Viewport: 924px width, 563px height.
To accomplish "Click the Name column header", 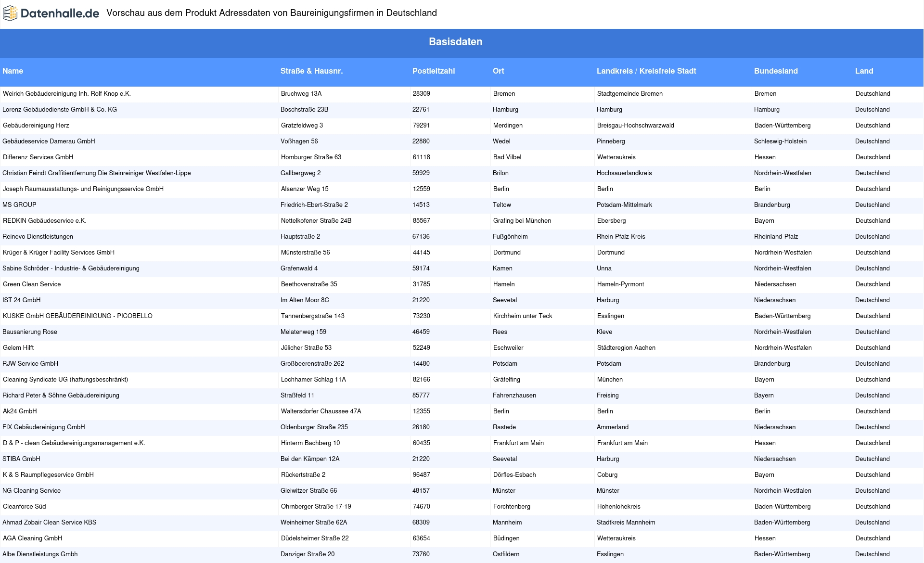I will [13, 71].
